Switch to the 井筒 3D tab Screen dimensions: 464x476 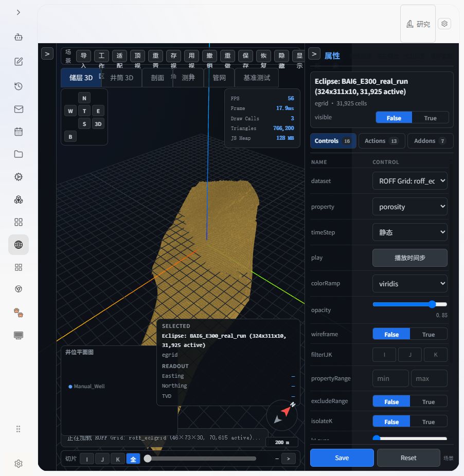(x=121, y=78)
